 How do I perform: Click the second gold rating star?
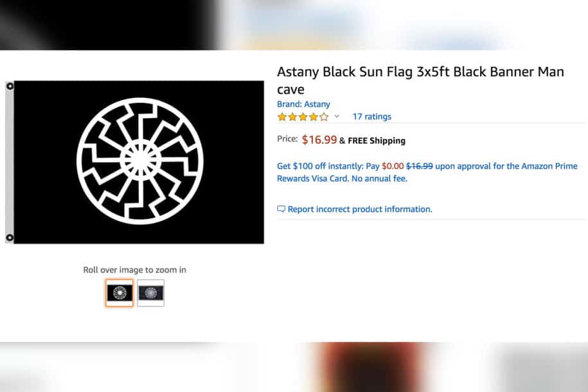click(x=292, y=117)
